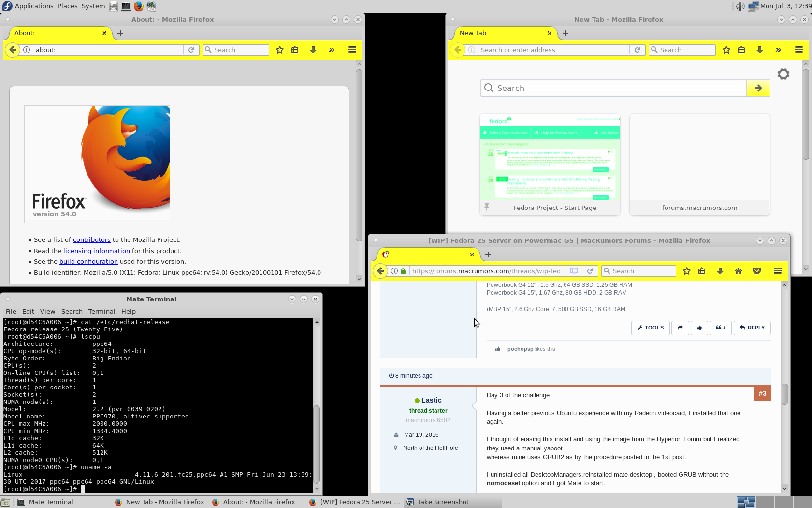Open licensing information link
812x508 pixels.
97,251
